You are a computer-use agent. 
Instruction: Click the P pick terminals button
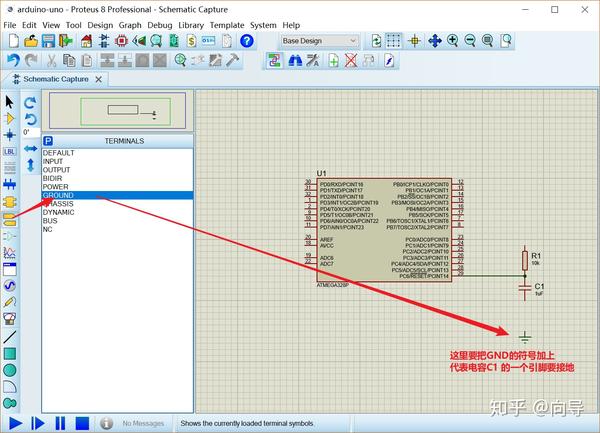(x=48, y=141)
